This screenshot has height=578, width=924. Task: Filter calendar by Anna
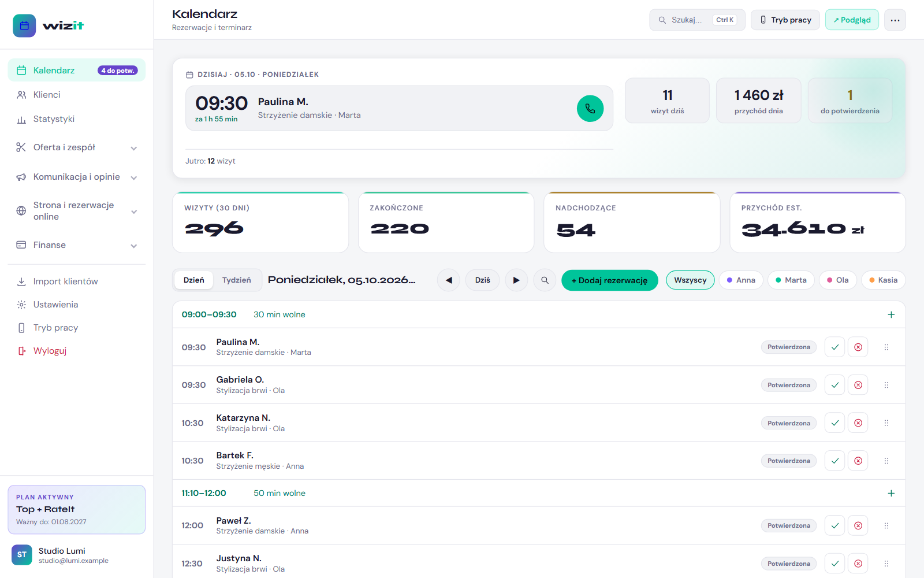pos(741,280)
